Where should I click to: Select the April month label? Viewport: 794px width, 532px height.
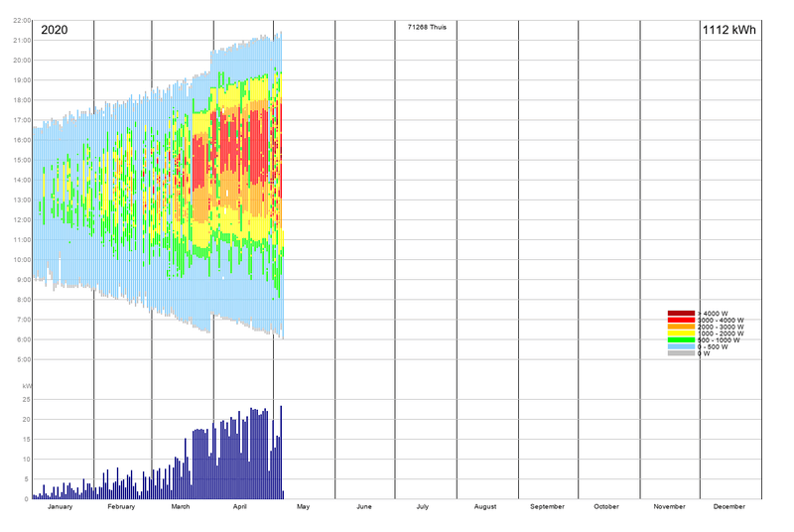240,506
